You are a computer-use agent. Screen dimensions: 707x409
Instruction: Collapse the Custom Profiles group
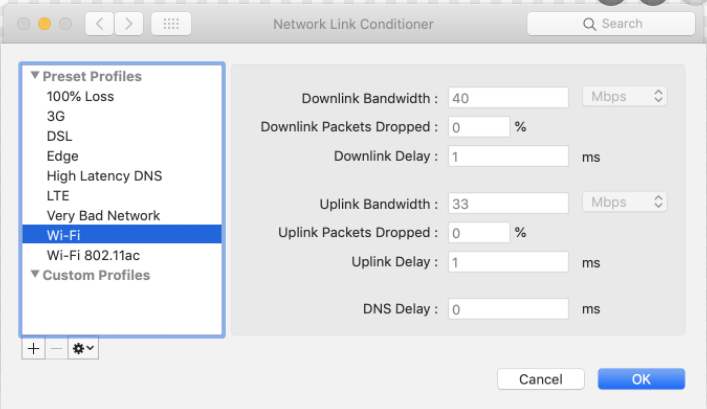35,274
